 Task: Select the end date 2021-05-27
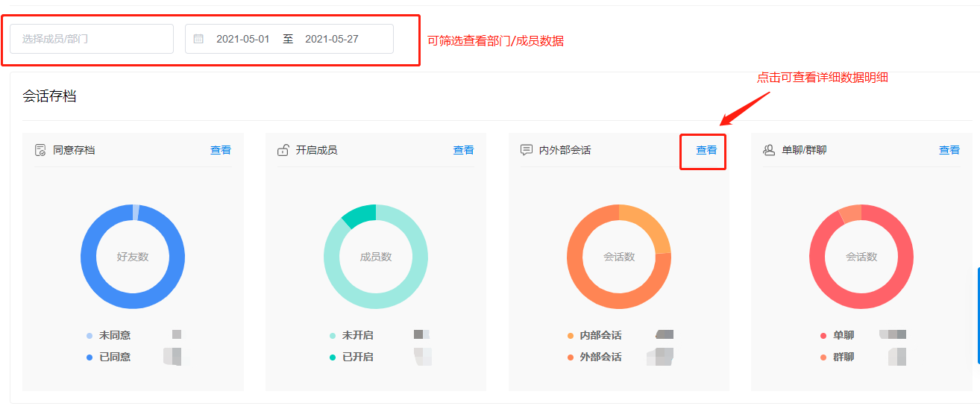pyautogui.click(x=331, y=39)
